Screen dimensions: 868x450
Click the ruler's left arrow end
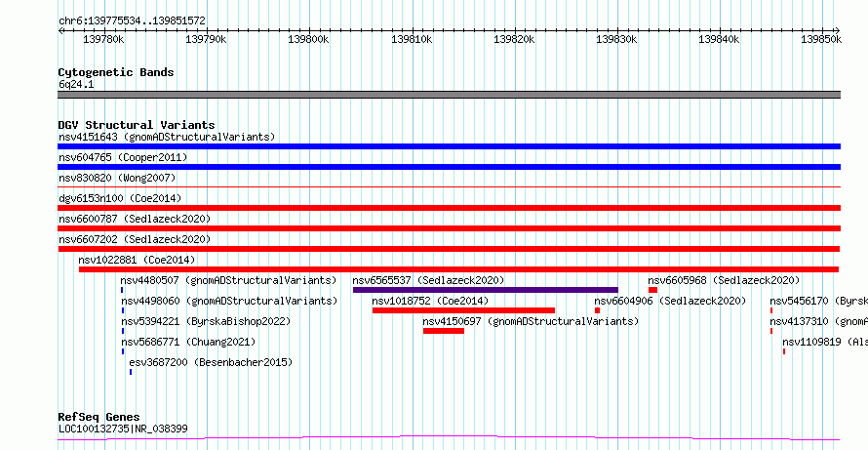[x=60, y=30]
